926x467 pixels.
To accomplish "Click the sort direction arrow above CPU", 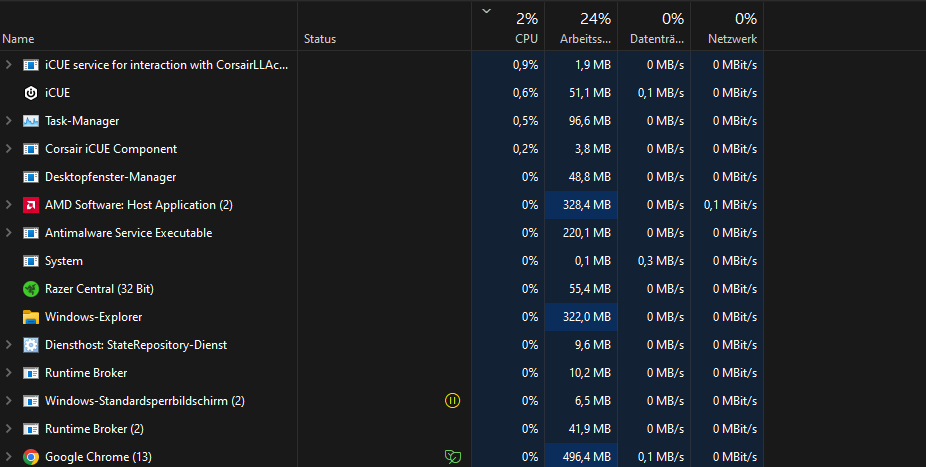I will pos(487,11).
